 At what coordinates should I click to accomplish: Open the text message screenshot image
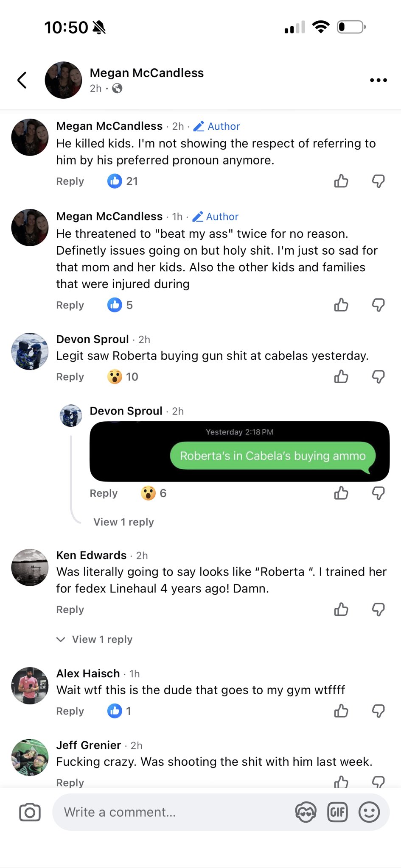click(x=239, y=451)
